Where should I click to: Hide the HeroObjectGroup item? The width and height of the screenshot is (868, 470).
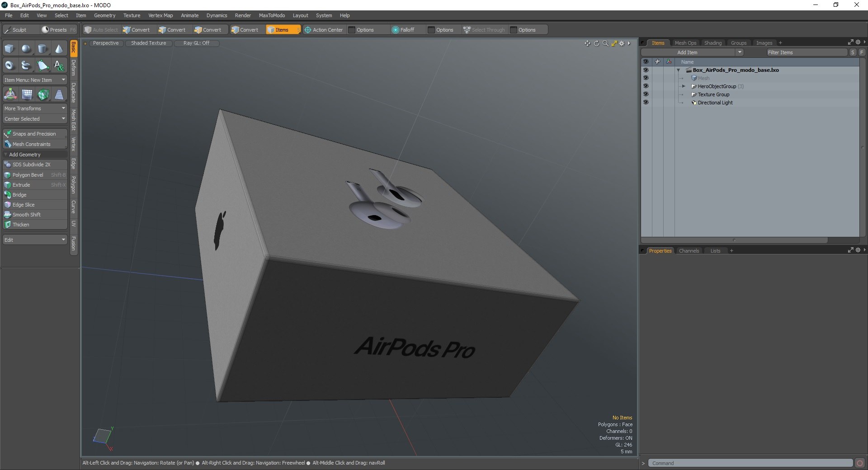[646, 86]
